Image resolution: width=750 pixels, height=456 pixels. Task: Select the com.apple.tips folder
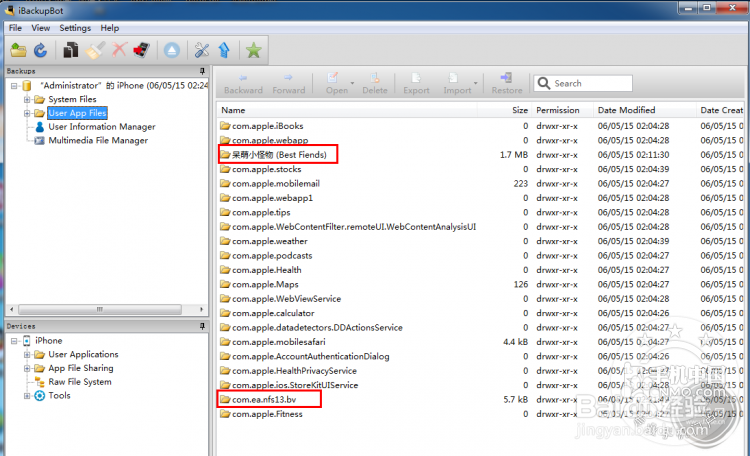[x=261, y=212]
